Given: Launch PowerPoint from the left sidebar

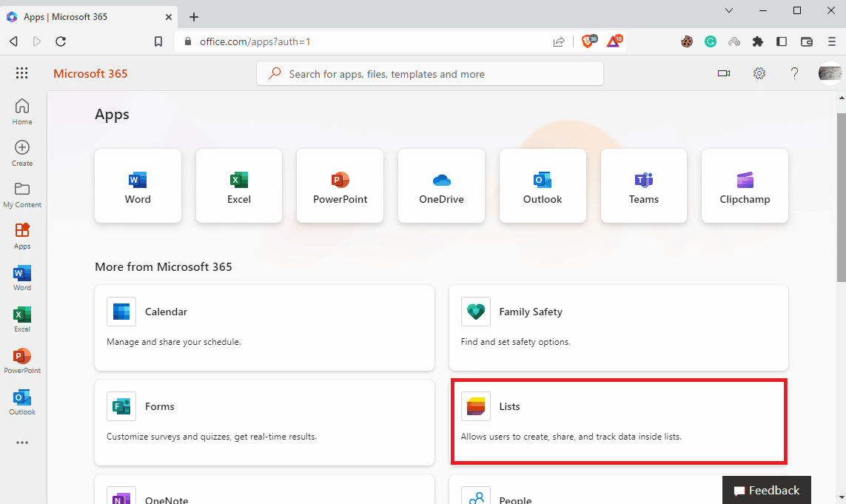Looking at the screenshot, I should pyautogui.click(x=22, y=361).
